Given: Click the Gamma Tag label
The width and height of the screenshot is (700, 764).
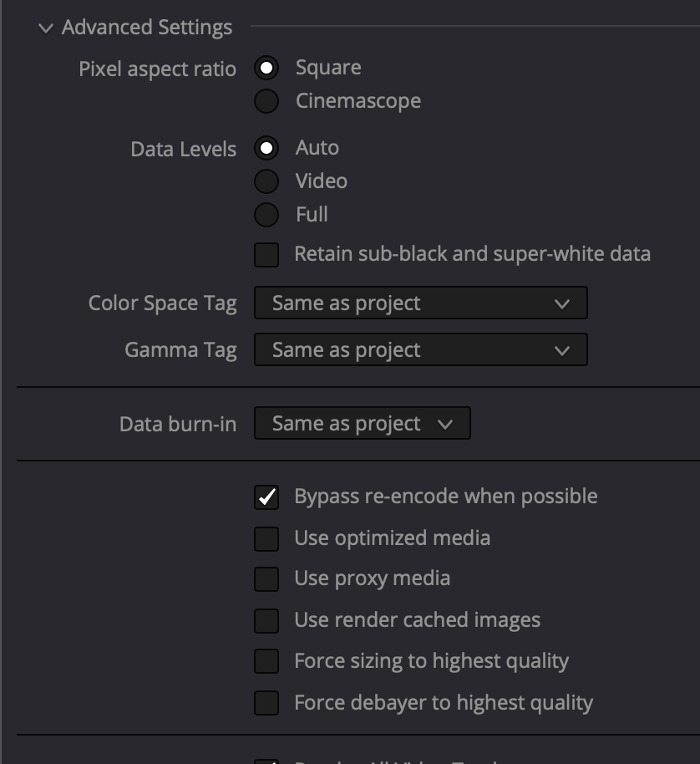Looking at the screenshot, I should 180,350.
